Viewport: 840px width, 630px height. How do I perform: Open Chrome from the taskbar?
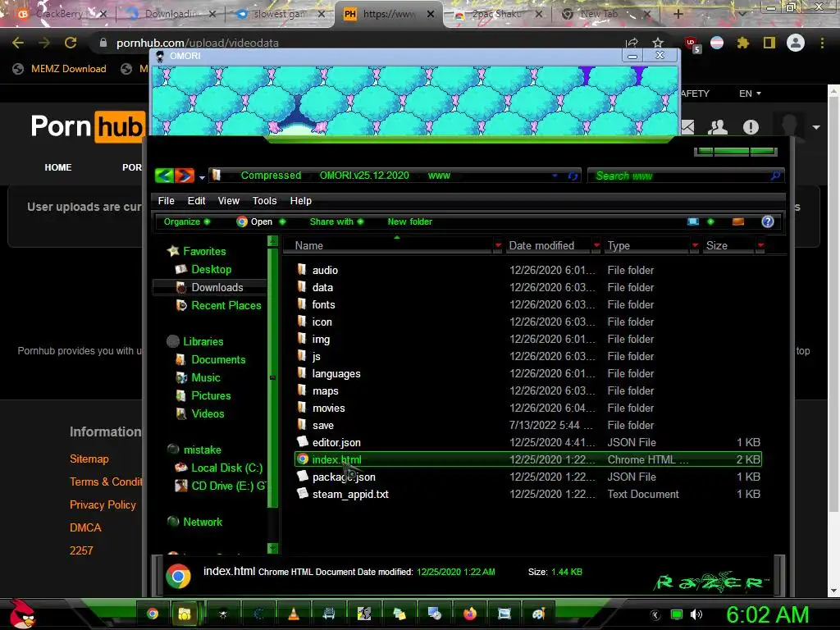(x=153, y=614)
